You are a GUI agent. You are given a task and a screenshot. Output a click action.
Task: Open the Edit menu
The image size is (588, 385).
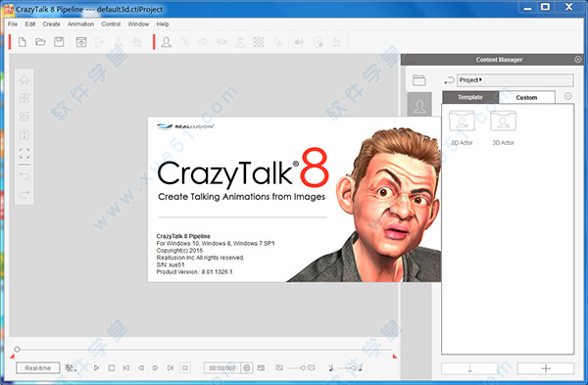pyautogui.click(x=30, y=24)
